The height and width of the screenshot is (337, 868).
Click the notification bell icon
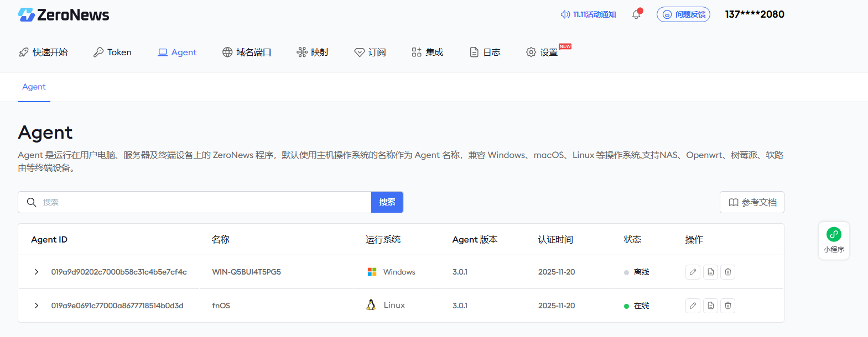(636, 14)
